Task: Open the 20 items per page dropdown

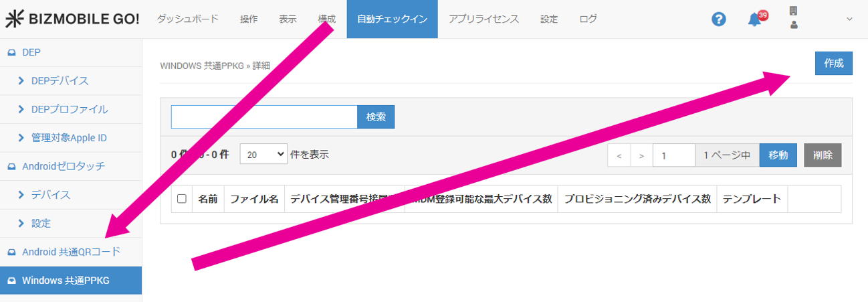Action: [263, 154]
